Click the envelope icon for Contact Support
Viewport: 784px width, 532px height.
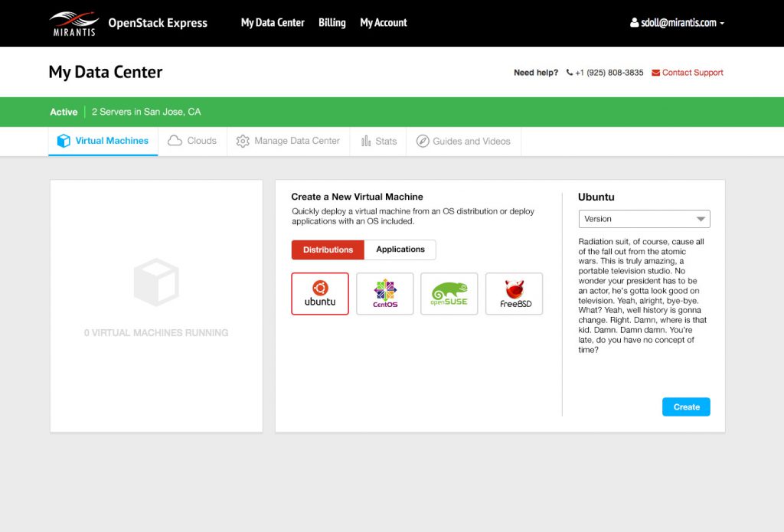pyautogui.click(x=655, y=73)
